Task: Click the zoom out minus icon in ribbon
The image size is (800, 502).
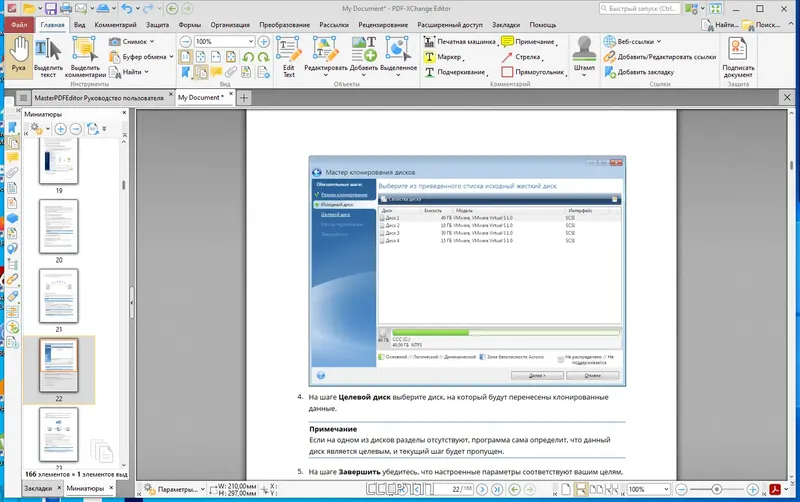Action: pyautogui.click(x=186, y=41)
